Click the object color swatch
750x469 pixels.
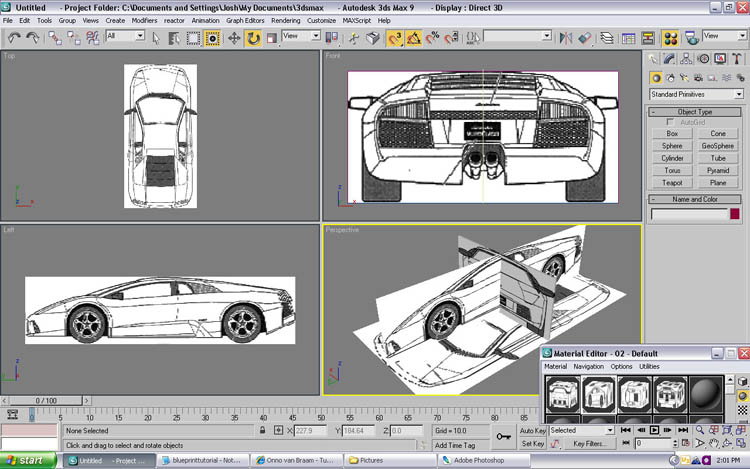click(x=734, y=213)
